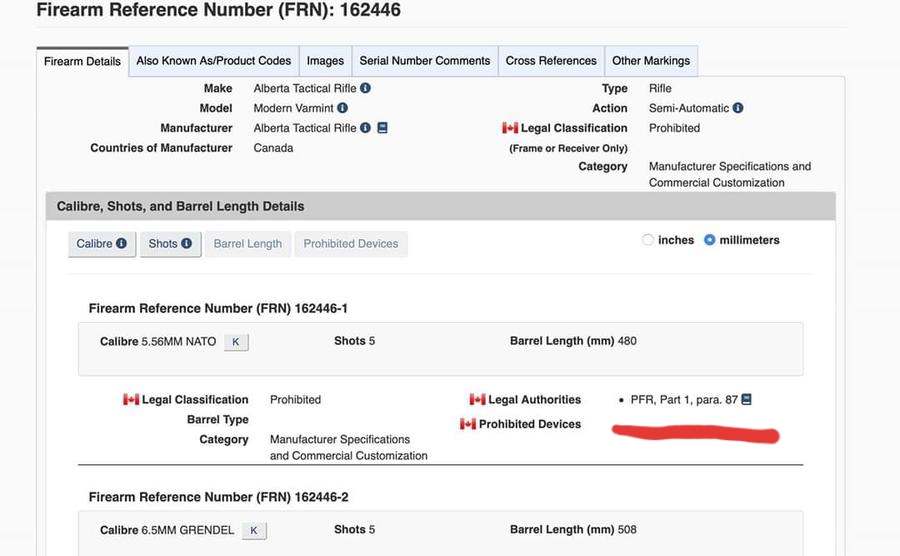Click info icon next to Manufacturer name
Screen dimensions: 900x556
click(x=365, y=128)
